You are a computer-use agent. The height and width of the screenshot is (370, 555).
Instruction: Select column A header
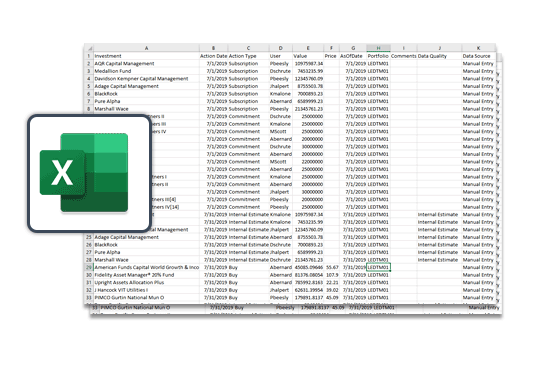coord(146,48)
